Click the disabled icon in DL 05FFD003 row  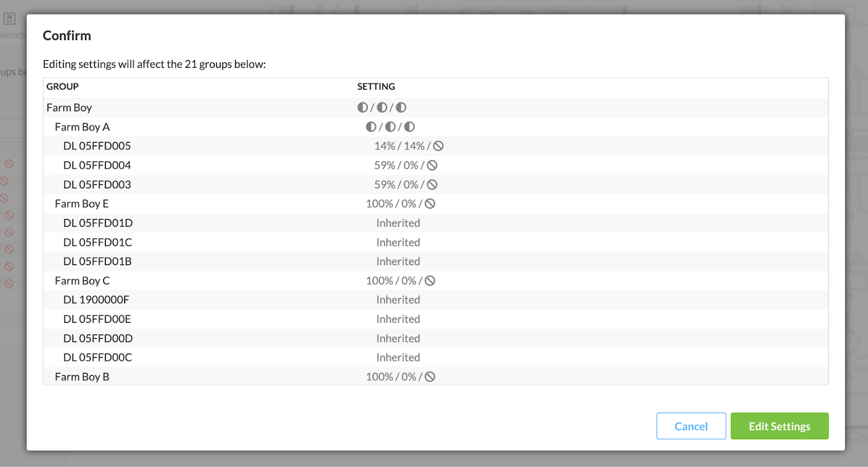(432, 184)
